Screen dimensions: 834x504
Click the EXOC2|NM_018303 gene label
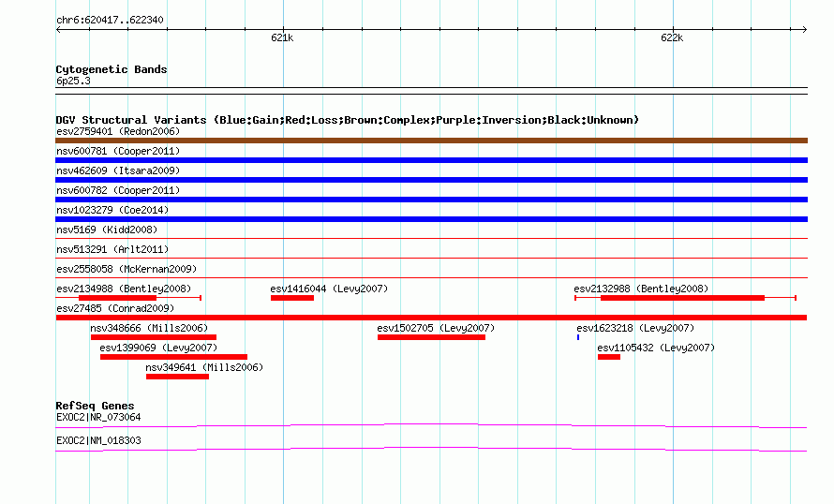pyautogui.click(x=98, y=440)
